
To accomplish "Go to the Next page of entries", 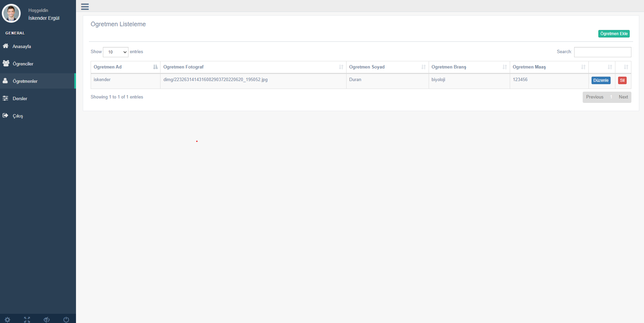I will [x=623, y=97].
